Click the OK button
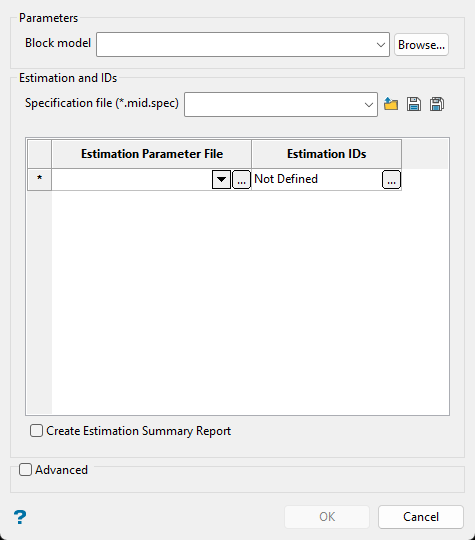This screenshot has width=475, height=540. click(327, 517)
